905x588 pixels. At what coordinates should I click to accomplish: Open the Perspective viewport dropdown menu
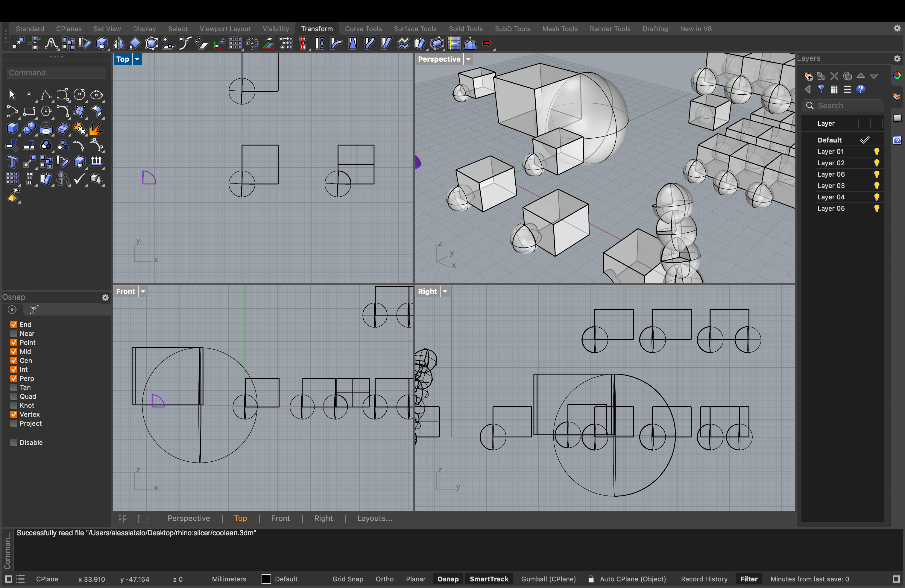coord(468,59)
